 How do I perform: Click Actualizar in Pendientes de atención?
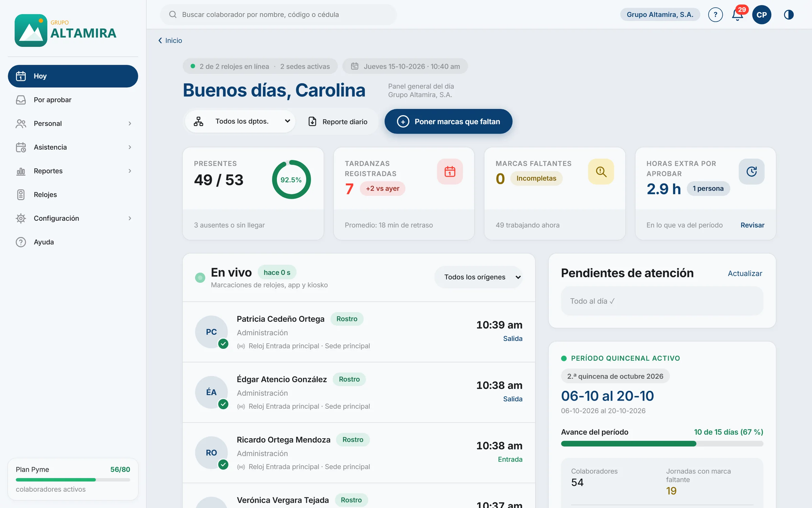745,273
